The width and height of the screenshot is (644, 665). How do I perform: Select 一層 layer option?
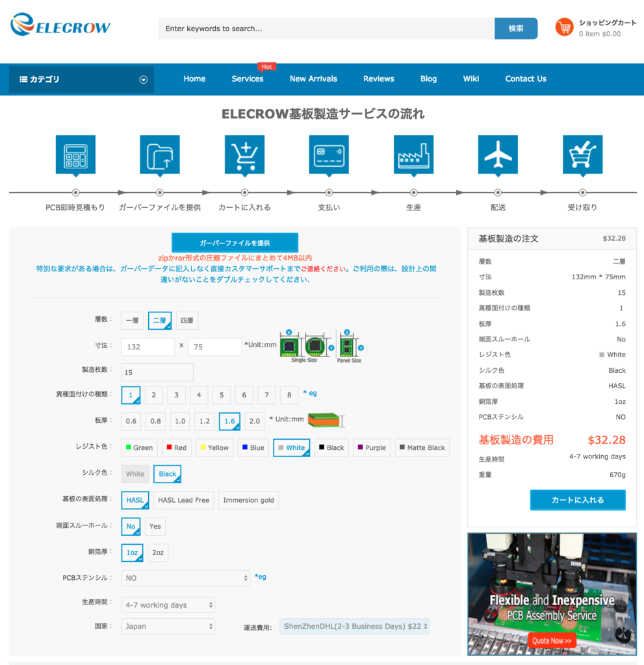[133, 321]
